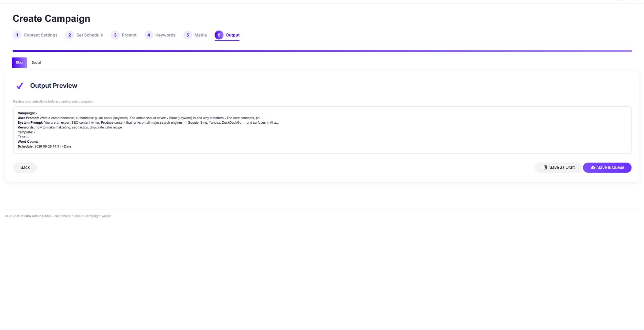Click the step 6 number circle
The width and height of the screenshot is (644, 330).
(x=219, y=35)
